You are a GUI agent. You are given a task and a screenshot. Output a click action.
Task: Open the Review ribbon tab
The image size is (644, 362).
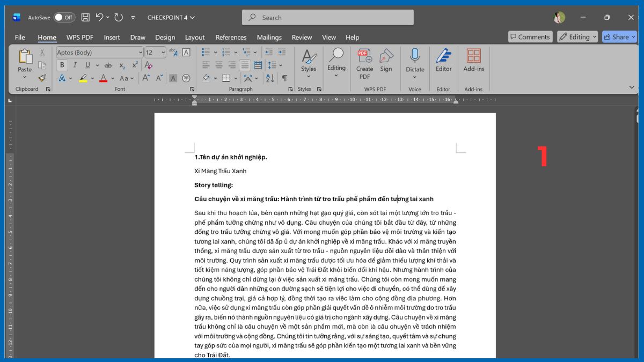(x=302, y=38)
